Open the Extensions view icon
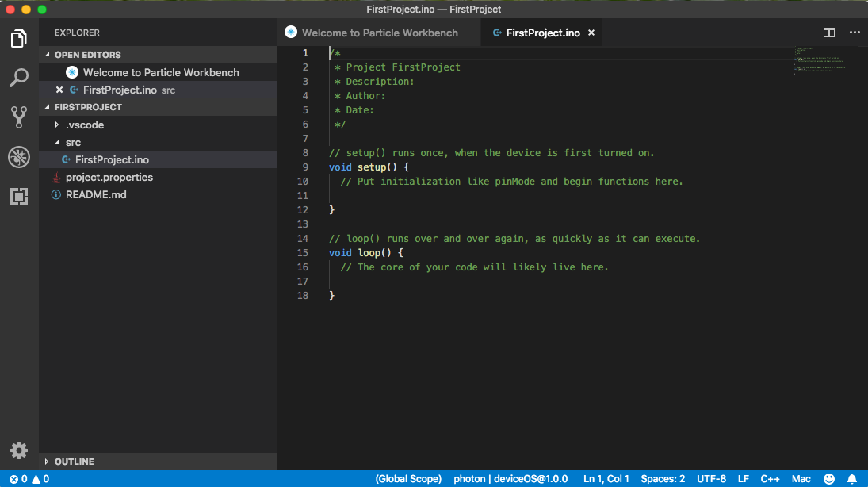 point(19,196)
